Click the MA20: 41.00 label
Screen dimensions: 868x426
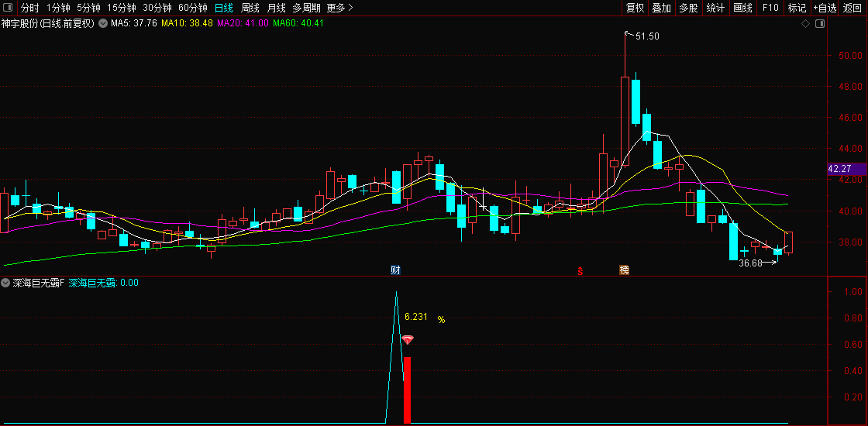coord(243,23)
